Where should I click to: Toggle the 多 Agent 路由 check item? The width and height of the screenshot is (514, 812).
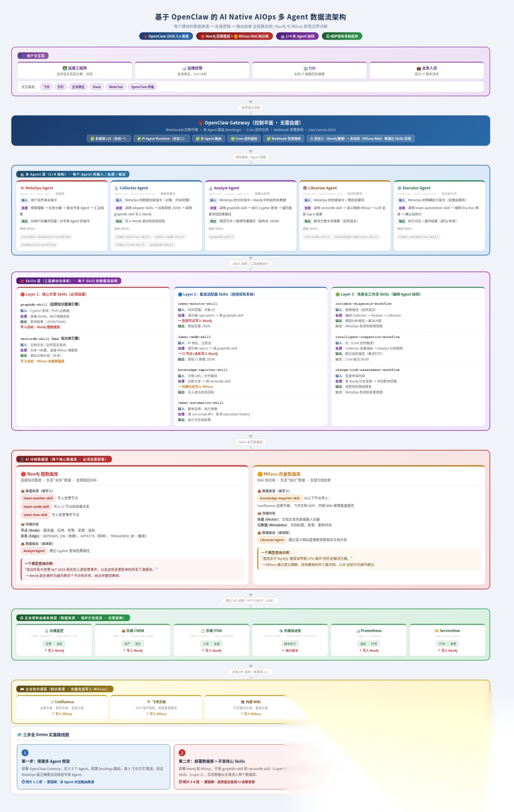[208, 139]
